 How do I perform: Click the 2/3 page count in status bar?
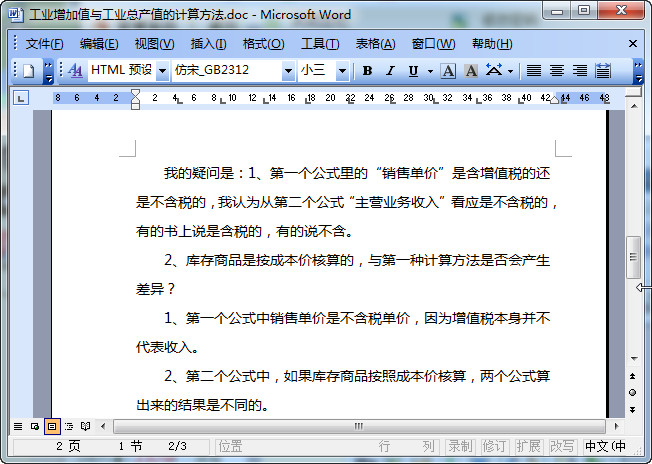tap(178, 447)
